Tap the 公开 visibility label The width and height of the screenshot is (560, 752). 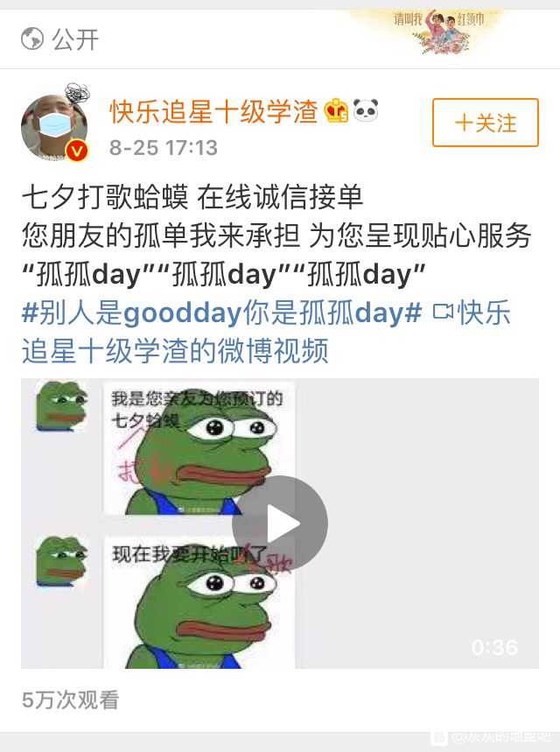(75, 39)
